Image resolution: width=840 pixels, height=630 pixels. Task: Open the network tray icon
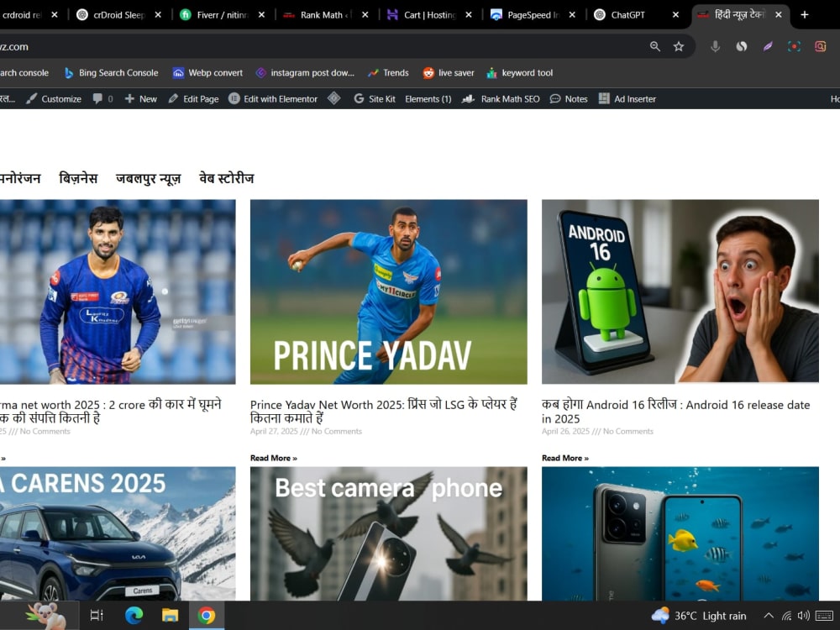point(786,616)
